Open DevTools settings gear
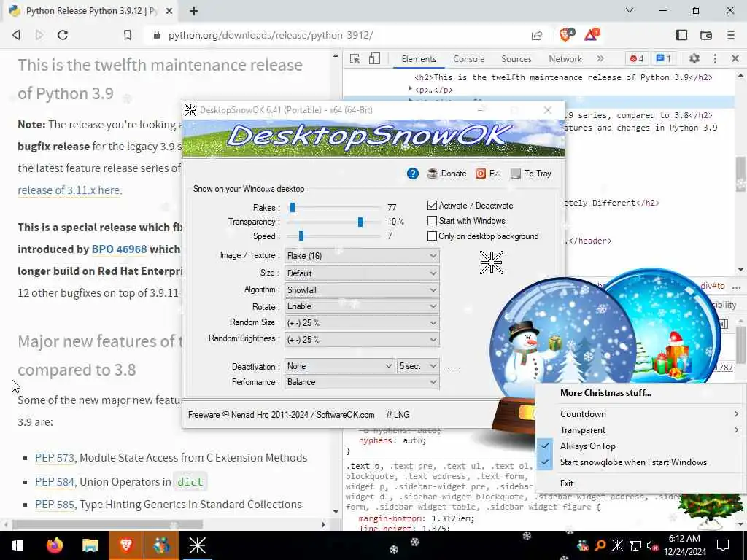Screen dimensions: 747x560 (694, 58)
